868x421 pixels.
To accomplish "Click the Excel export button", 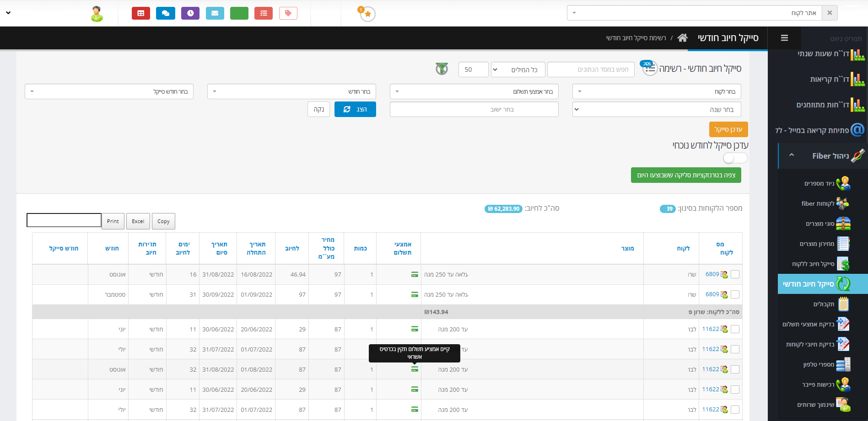I will [138, 221].
